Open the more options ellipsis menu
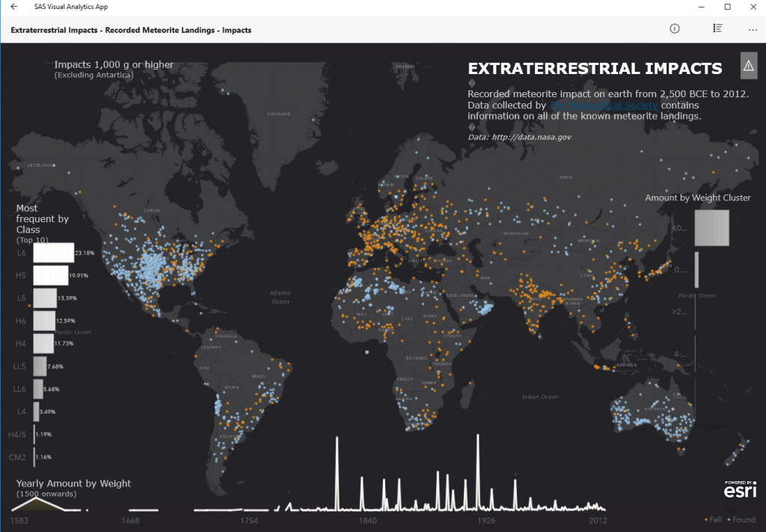 click(x=753, y=30)
